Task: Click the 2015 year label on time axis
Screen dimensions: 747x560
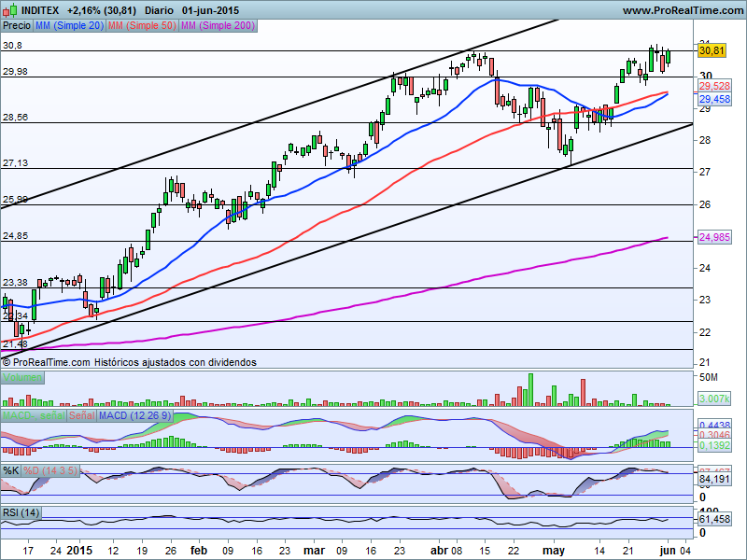Action: pyautogui.click(x=79, y=551)
